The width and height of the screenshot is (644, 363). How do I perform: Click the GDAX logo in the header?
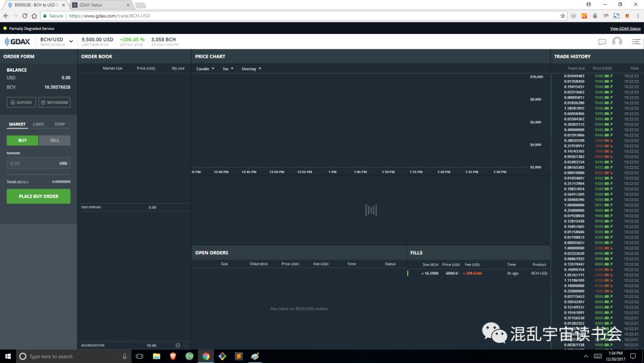[17, 42]
